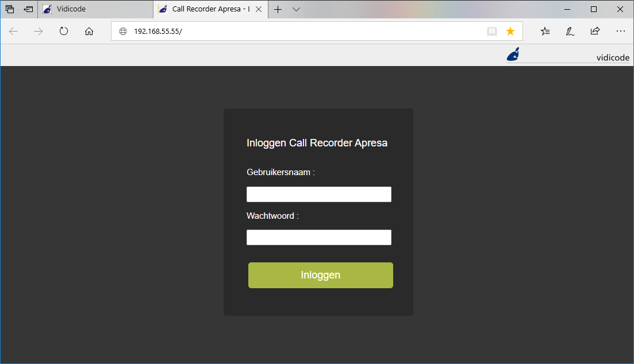634x364 pixels.
Task: Click the site info globe icon
Action: click(123, 32)
